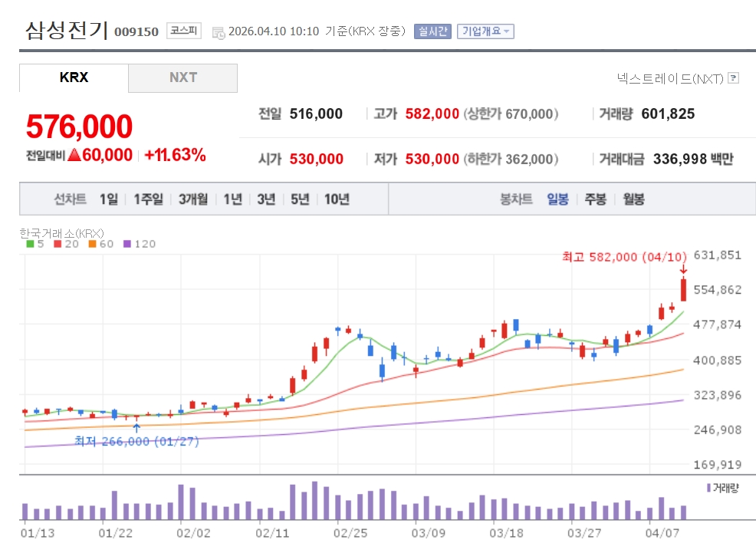Click the red up-triangle price change icon
Image resolution: width=756 pixels, height=553 pixels.
point(74,155)
